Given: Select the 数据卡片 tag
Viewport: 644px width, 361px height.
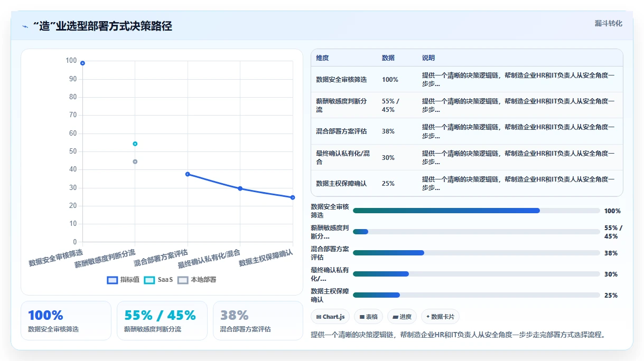Looking at the screenshot, I should [441, 317].
